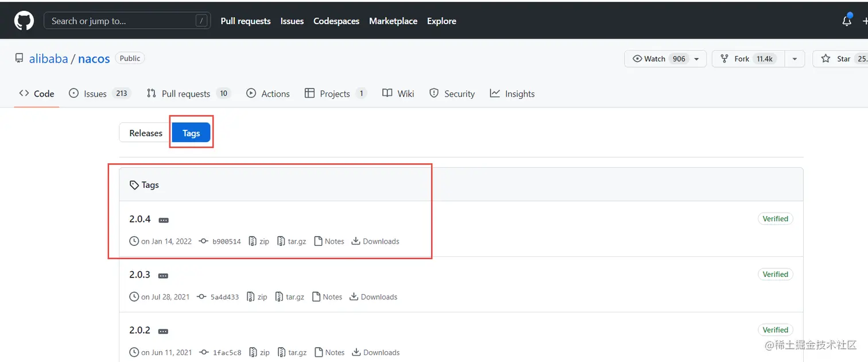Download tar.gz for tag 2.0.2
868x362 pixels.
point(292,353)
